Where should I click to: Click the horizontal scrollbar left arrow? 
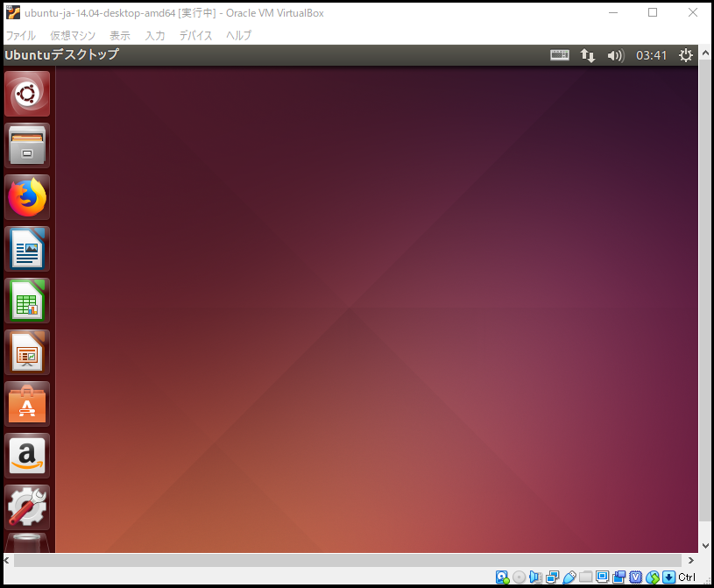point(7,560)
